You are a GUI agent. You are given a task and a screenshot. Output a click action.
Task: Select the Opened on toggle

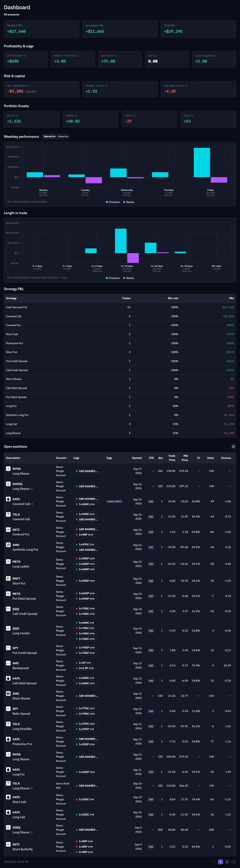point(49,136)
